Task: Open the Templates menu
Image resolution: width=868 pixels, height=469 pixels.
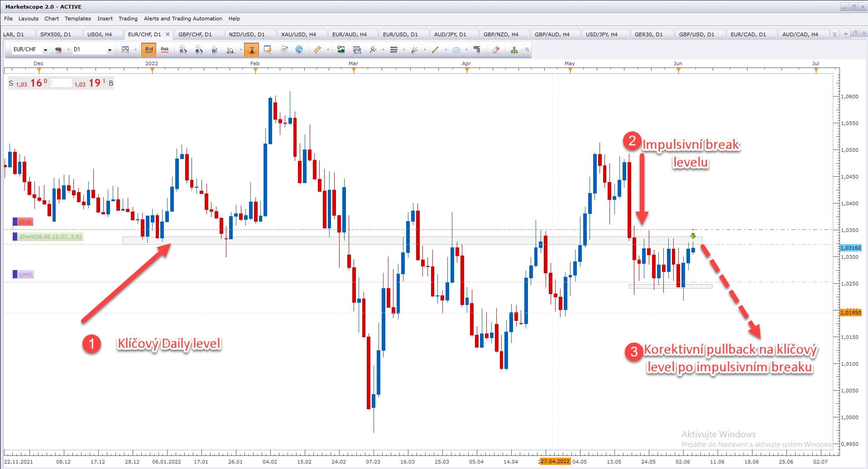Action: click(77, 19)
